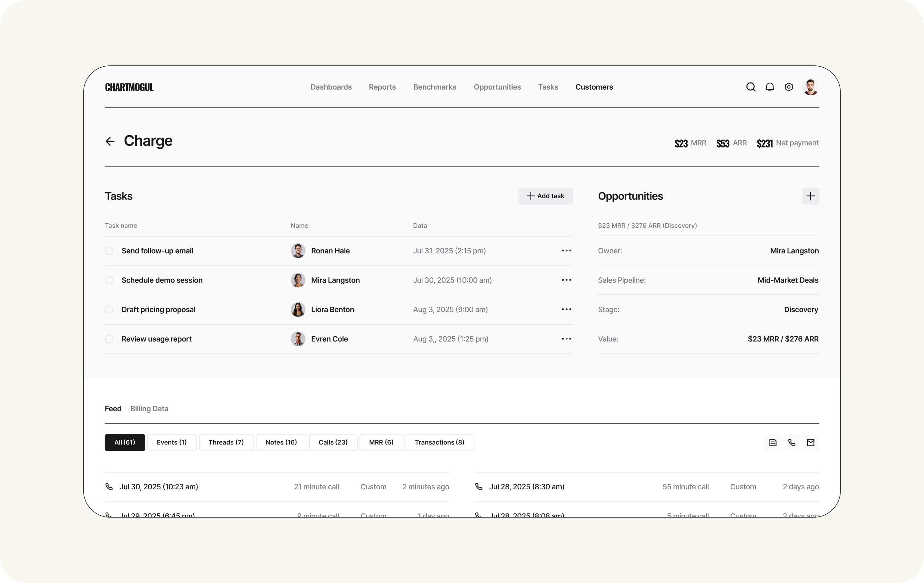Viewport: 924px width, 583px height.
Task: Click the Add task button
Action: coord(545,196)
